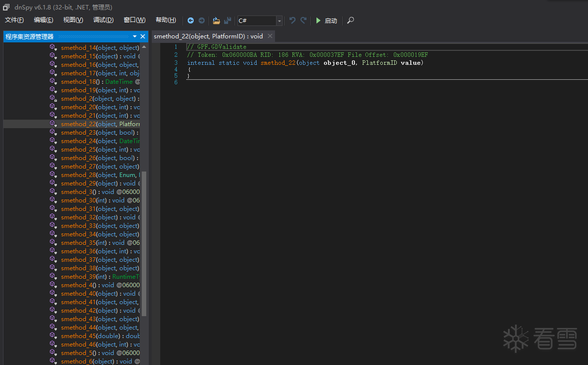Click the navigate forward arrow icon
Image resolution: width=588 pixels, height=365 pixels.
pos(202,20)
